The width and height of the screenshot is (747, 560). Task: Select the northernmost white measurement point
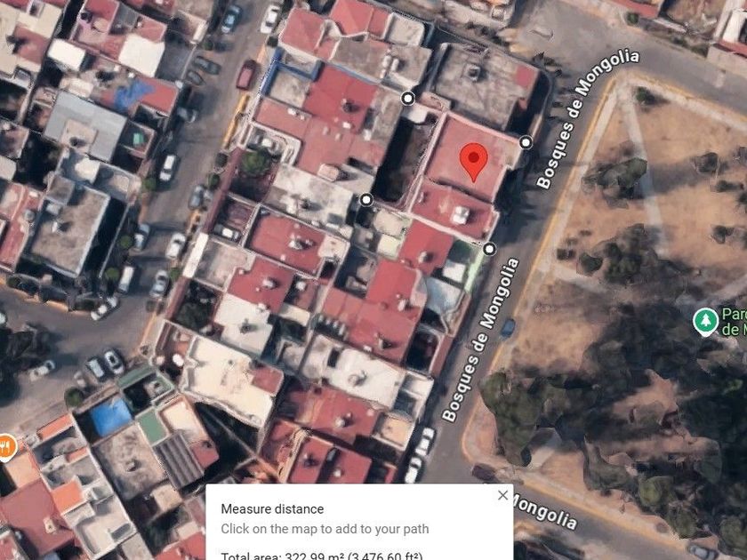pyautogui.click(x=408, y=99)
